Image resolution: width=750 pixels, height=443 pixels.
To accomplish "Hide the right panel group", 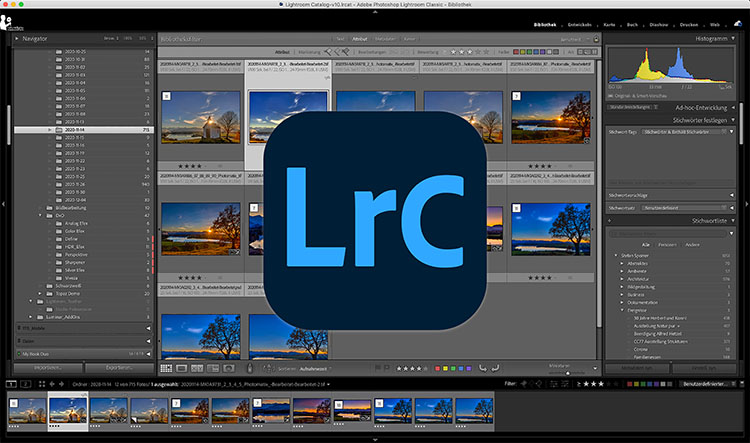I will 747,204.
